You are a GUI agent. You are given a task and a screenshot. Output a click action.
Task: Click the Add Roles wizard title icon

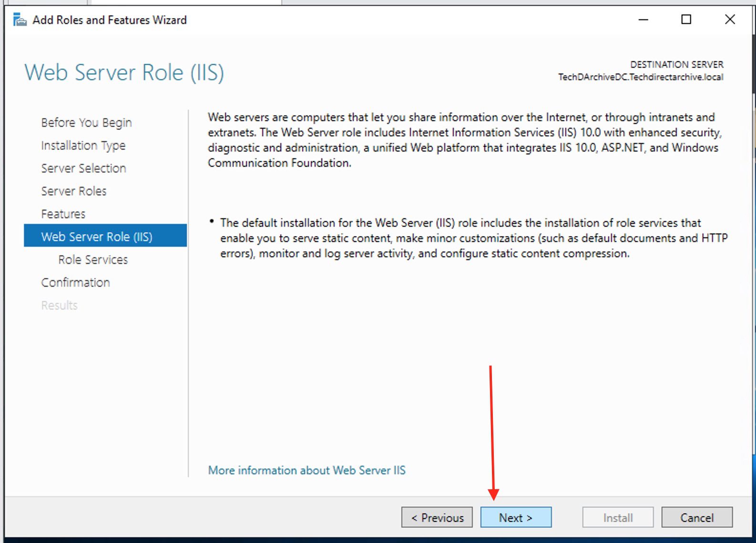point(20,20)
